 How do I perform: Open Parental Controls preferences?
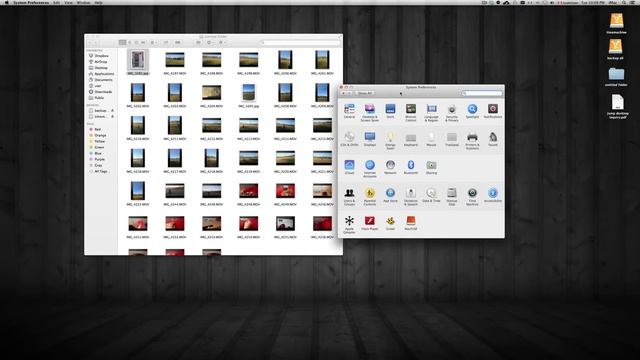click(x=370, y=197)
